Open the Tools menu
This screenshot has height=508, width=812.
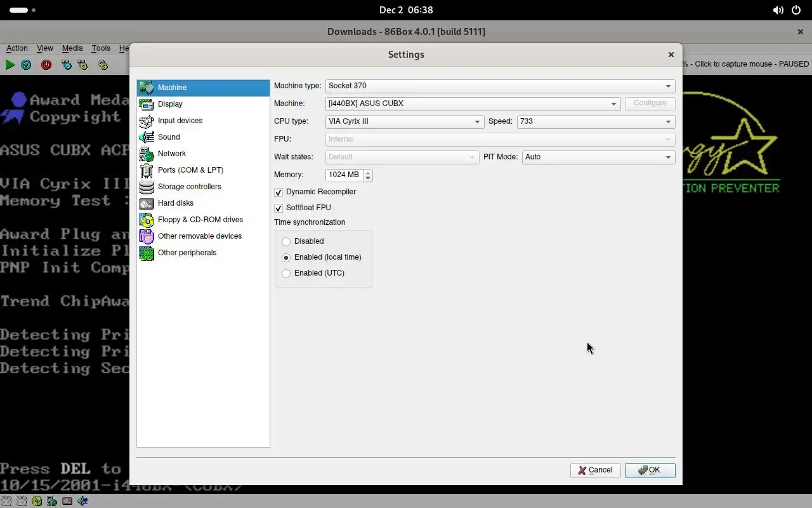click(101, 48)
